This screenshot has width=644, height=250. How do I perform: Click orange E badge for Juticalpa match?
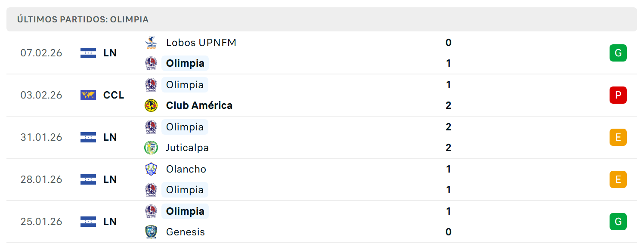[618, 137]
